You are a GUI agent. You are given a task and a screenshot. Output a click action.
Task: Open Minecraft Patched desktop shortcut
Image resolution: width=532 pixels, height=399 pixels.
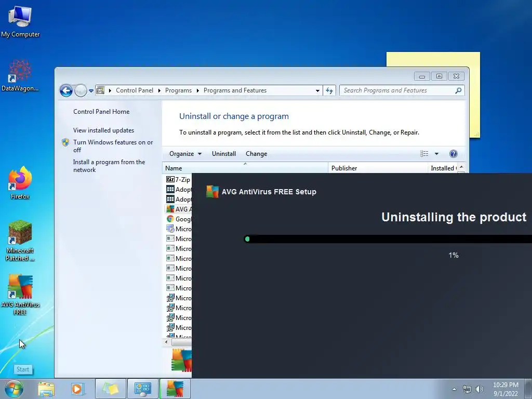click(x=20, y=241)
